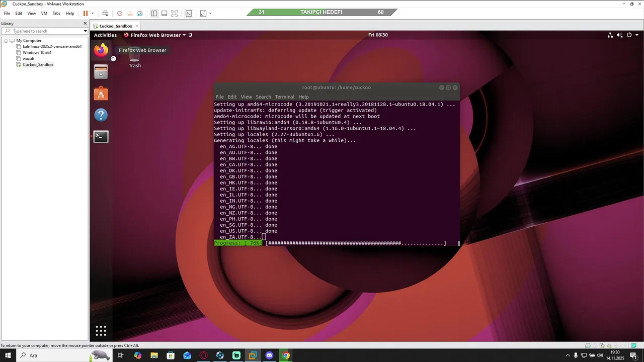
Task: Open Ubuntu Software from the dock
Action: point(101,94)
